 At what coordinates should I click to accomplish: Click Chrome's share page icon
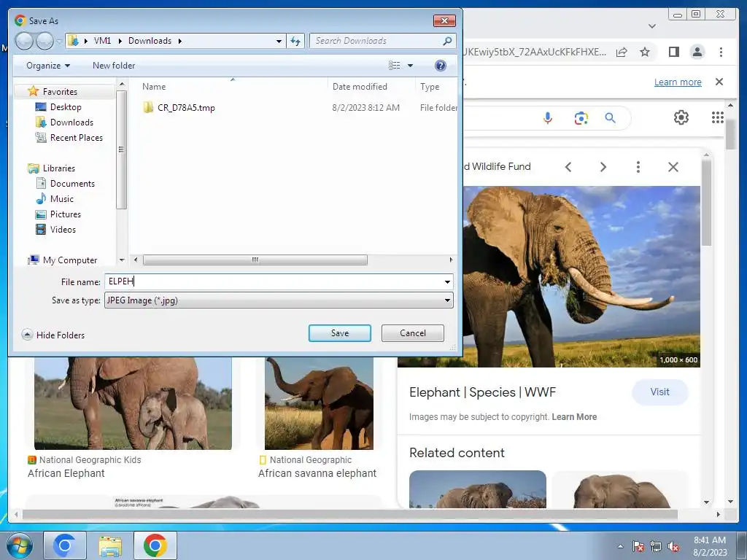tap(622, 52)
